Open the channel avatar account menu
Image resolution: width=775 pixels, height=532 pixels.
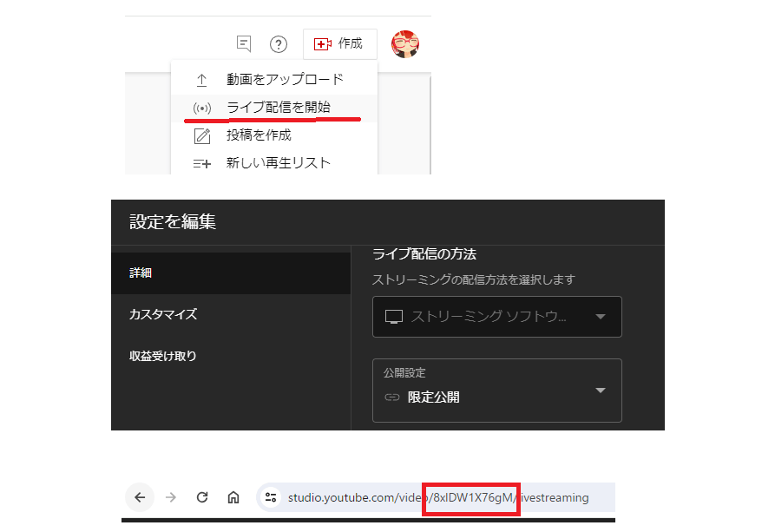(405, 44)
